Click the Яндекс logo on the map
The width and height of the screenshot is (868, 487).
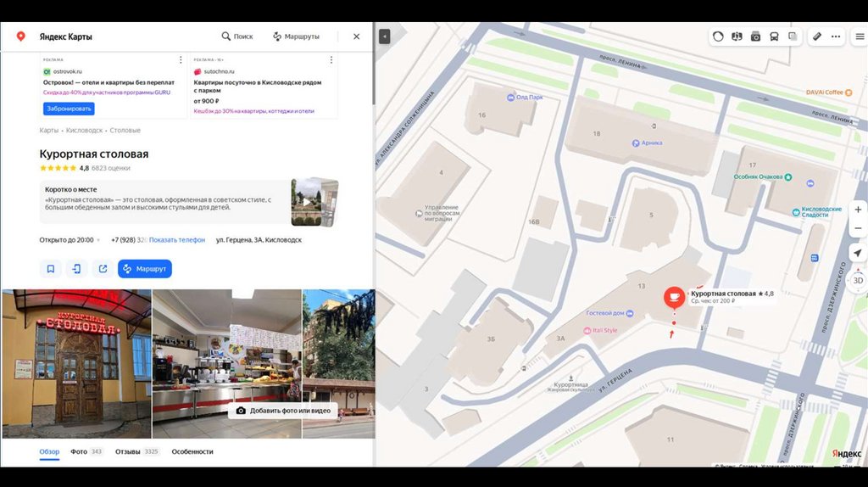[847, 454]
